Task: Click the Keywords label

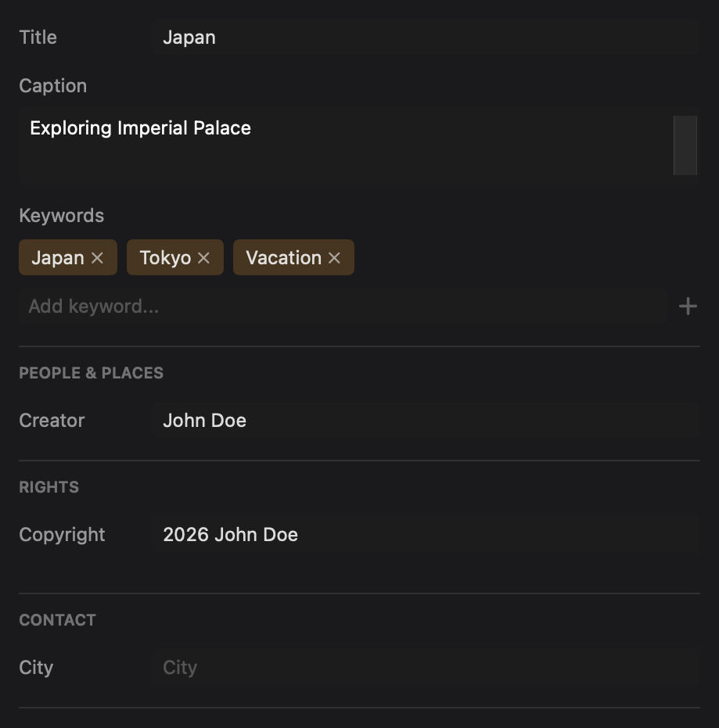Action: coord(61,216)
